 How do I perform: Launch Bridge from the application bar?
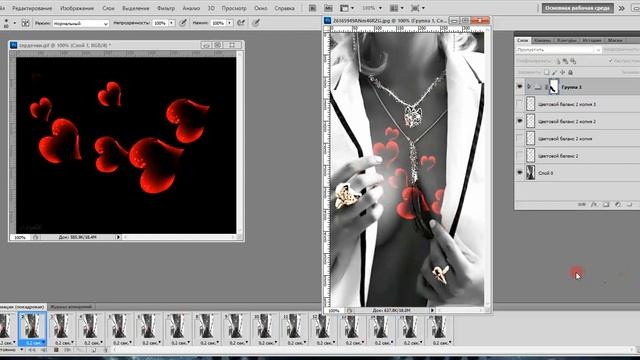pos(312,8)
